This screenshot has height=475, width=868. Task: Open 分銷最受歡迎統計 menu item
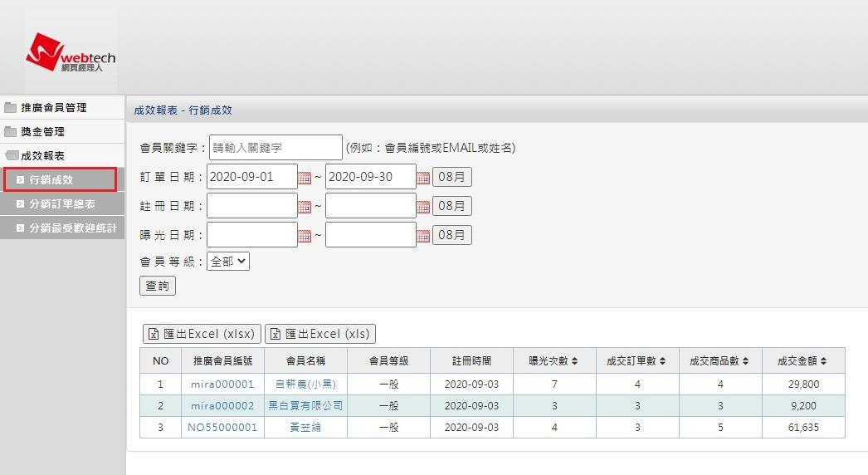point(73,228)
